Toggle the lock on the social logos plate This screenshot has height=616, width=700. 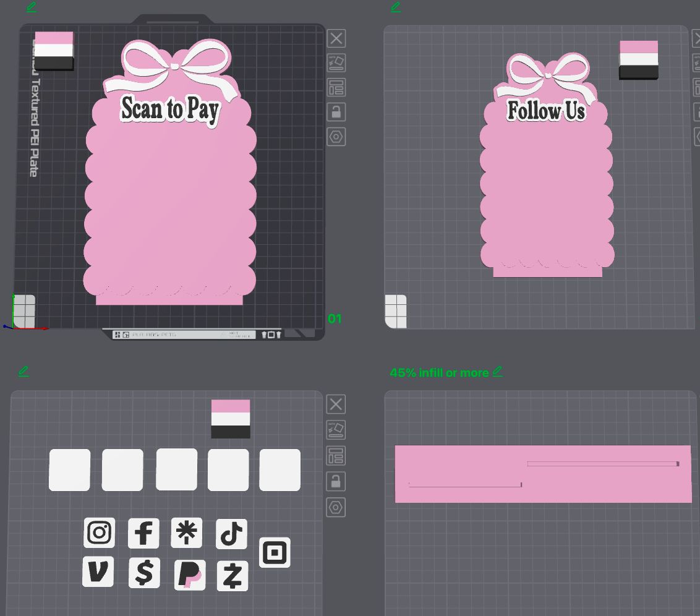click(336, 482)
